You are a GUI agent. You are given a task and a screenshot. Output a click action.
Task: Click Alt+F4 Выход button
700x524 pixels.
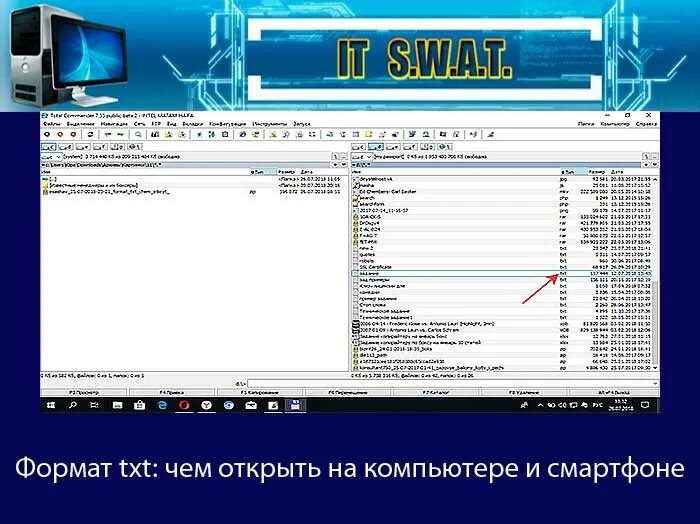pyautogui.click(x=614, y=392)
